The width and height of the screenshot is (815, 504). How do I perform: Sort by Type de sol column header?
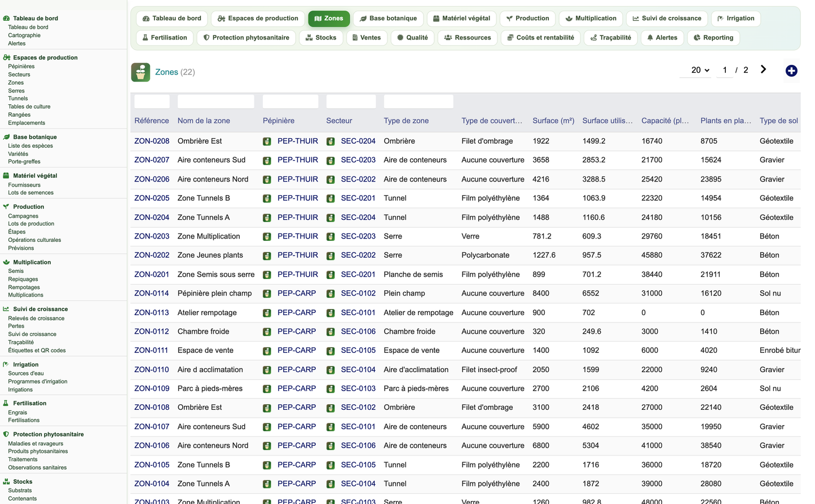click(x=779, y=121)
